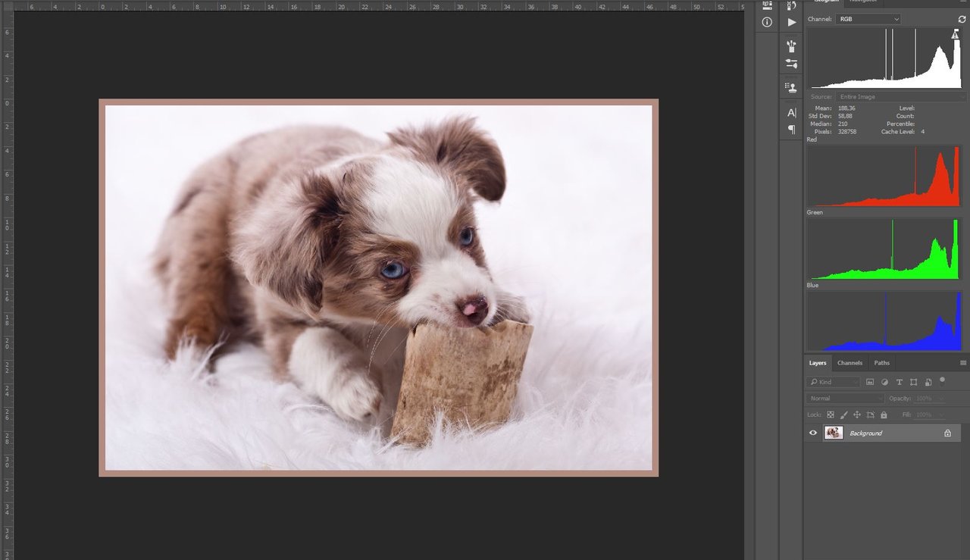Click the puppy photo on canvas

pos(378,287)
